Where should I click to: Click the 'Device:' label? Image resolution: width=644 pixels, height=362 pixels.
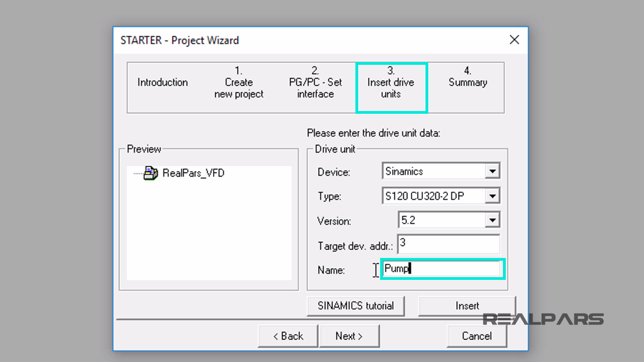pos(334,172)
